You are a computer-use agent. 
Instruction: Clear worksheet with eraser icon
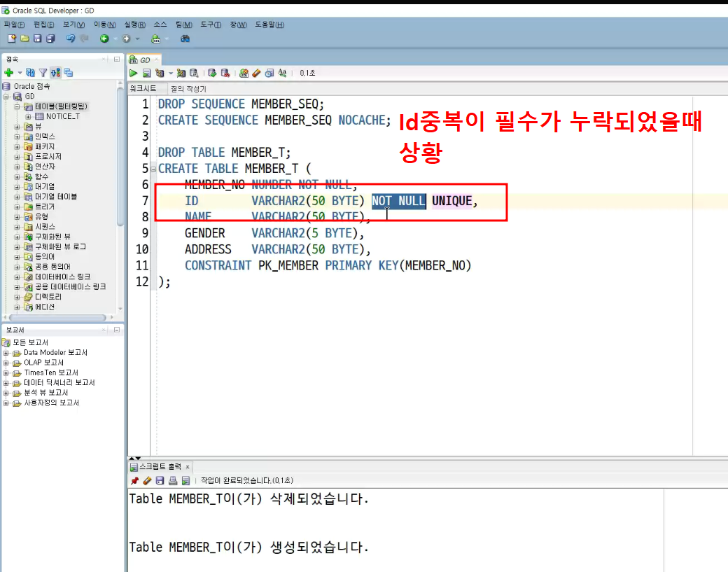pos(256,73)
